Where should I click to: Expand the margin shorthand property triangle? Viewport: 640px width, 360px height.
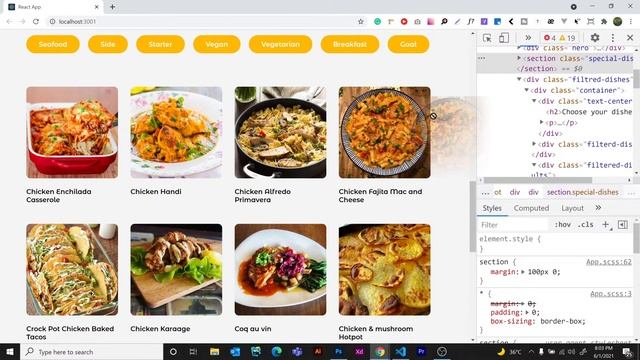pyautogui.click(x=523, y=272)
